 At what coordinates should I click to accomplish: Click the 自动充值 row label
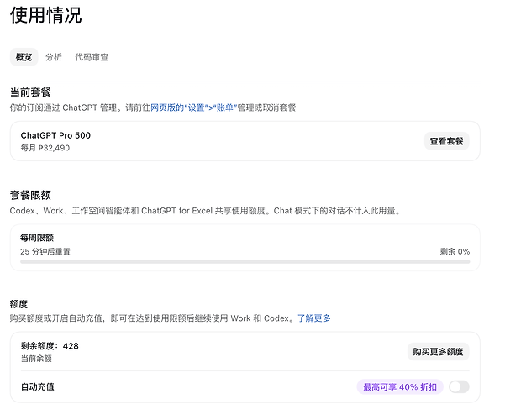[x=37, y=386]
